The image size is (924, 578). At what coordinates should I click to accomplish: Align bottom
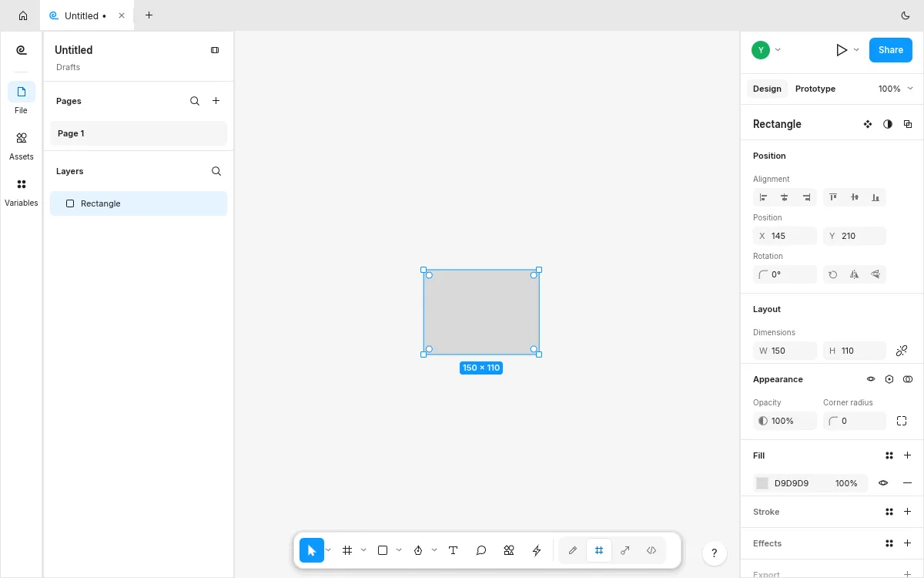[x=875, y=197]
